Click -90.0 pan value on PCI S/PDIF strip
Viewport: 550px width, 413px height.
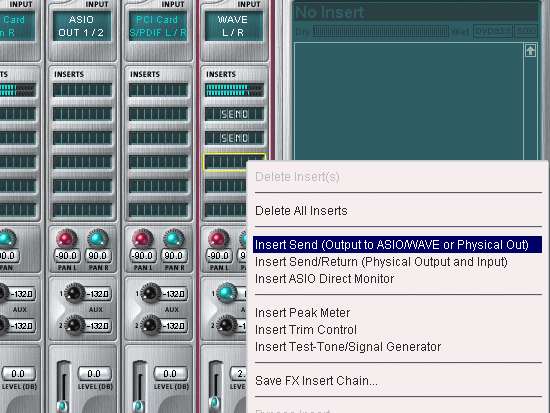tap(142, 256)
